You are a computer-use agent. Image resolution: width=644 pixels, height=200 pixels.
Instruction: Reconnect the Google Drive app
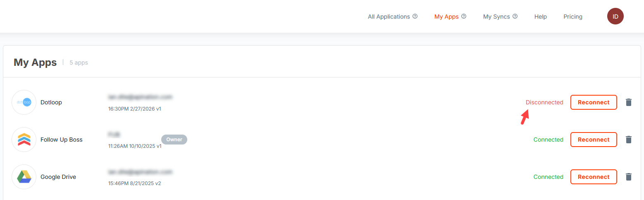coord(594,177)
